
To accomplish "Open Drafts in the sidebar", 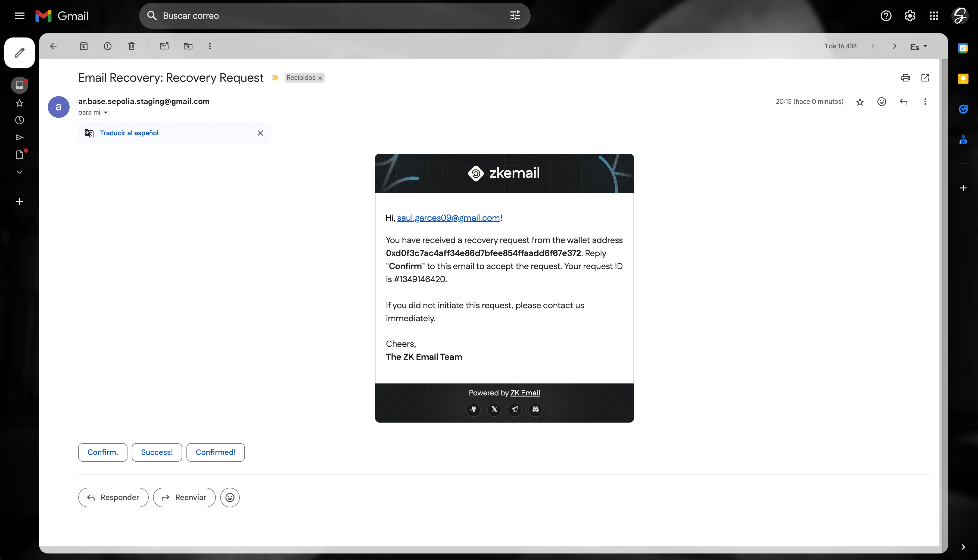I will [x=19, y=155].
